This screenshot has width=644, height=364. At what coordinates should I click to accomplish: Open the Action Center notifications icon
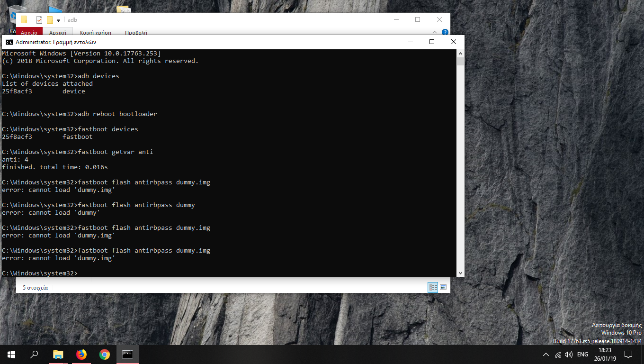tap(628, 355)
